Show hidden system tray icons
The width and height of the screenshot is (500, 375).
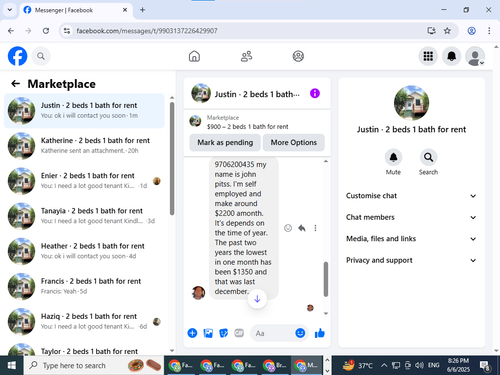384,365
